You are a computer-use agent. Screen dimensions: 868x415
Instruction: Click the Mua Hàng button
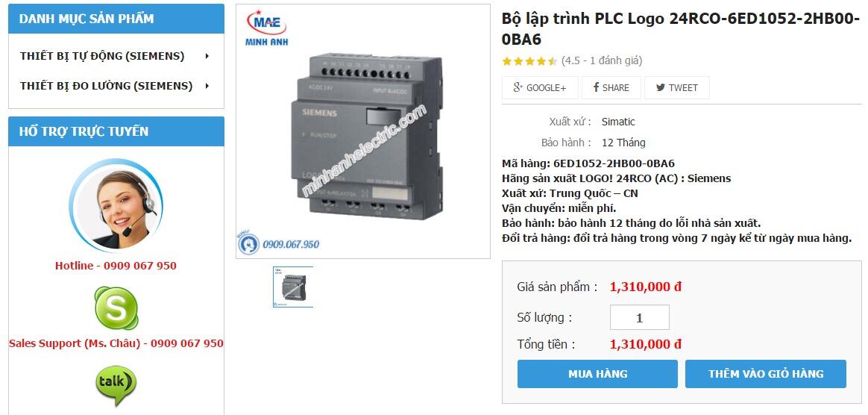pyautogui.click(x=597, y=373)
